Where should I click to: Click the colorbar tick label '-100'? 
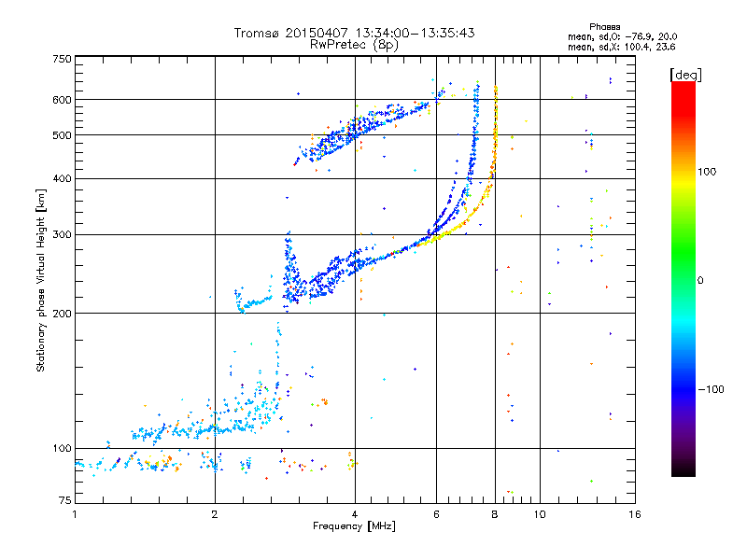pos(712,389)
